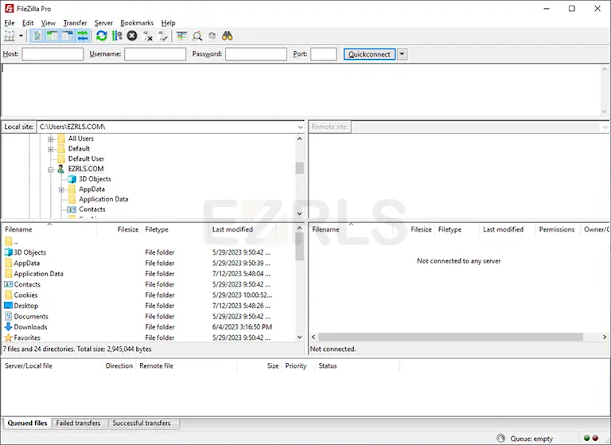The width and height of the screenshot is (611, 445).
Task: Sort local files by Filename column
Action: click(49, 230)
